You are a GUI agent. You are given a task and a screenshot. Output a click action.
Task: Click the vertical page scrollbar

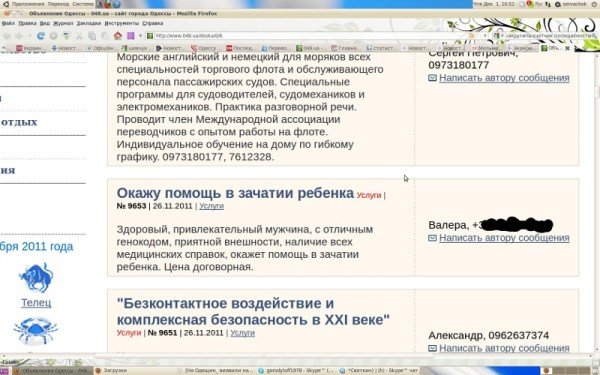597,203
